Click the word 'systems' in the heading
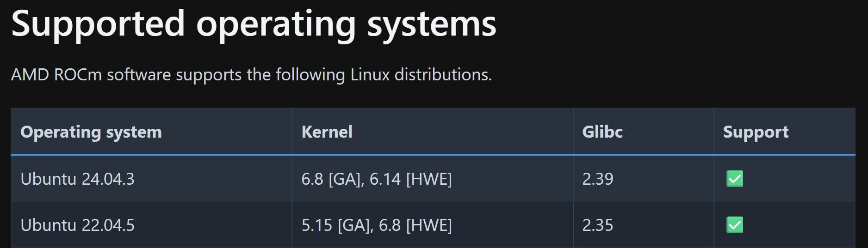This screenshot has height=248, width=868. [x=432, y=24]
